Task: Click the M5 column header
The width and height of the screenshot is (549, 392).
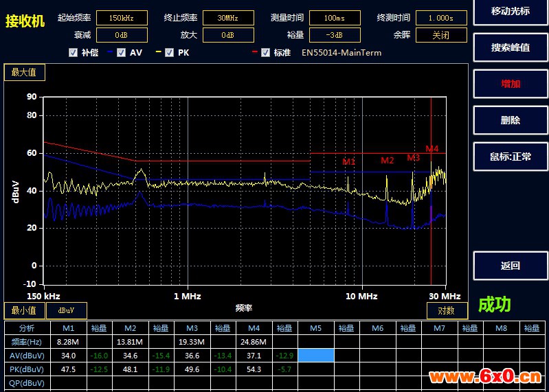Action: pyautogui.click(x=316, y=328)
